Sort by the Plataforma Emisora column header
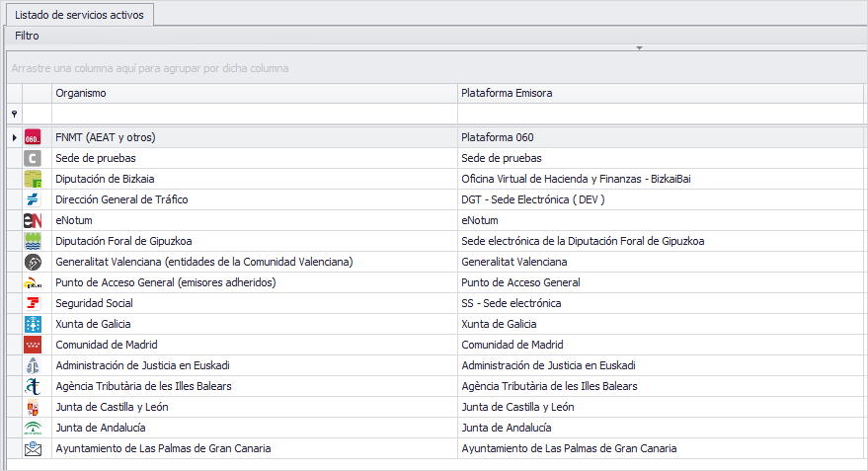 [x=661, y=93]
